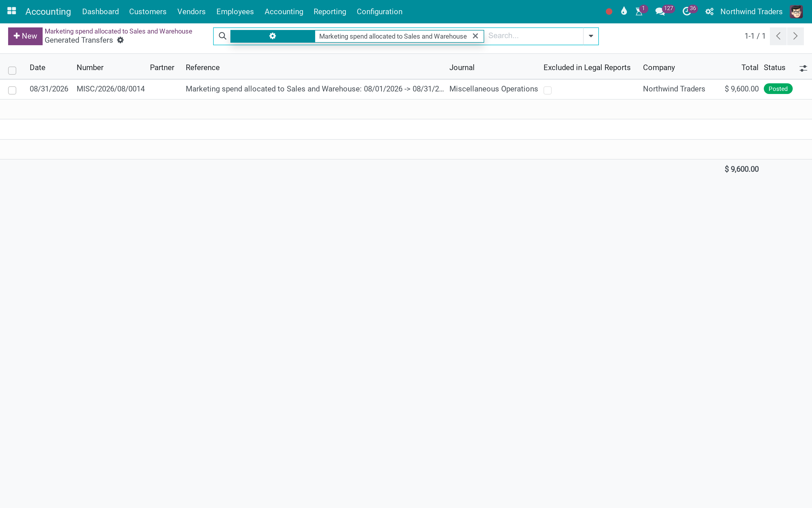
Task: Click the droplet icon in top bar
Action: tap(624, 11)
